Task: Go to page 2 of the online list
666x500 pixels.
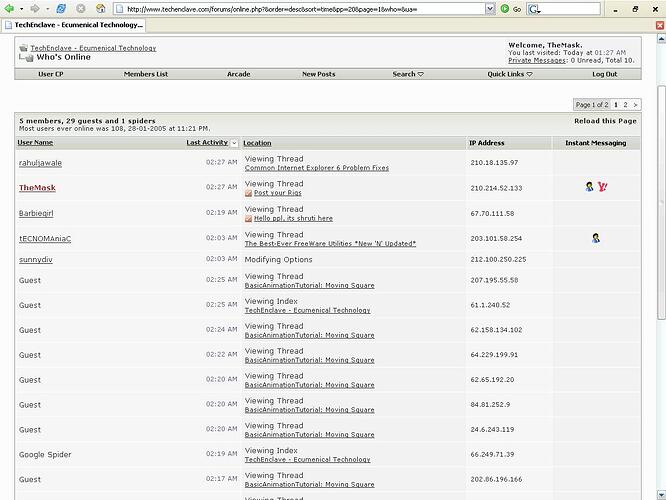Action: point(625,104)
